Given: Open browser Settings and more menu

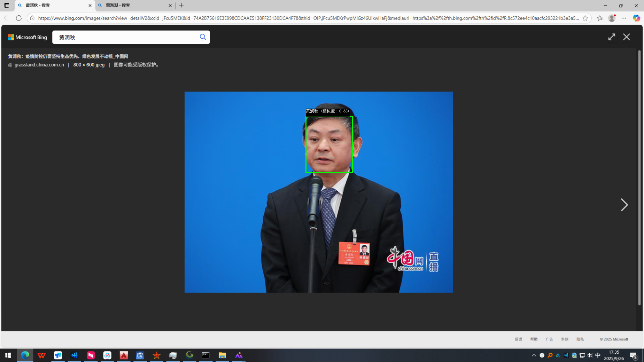Looking at the screenshot, I should [624, 18].
